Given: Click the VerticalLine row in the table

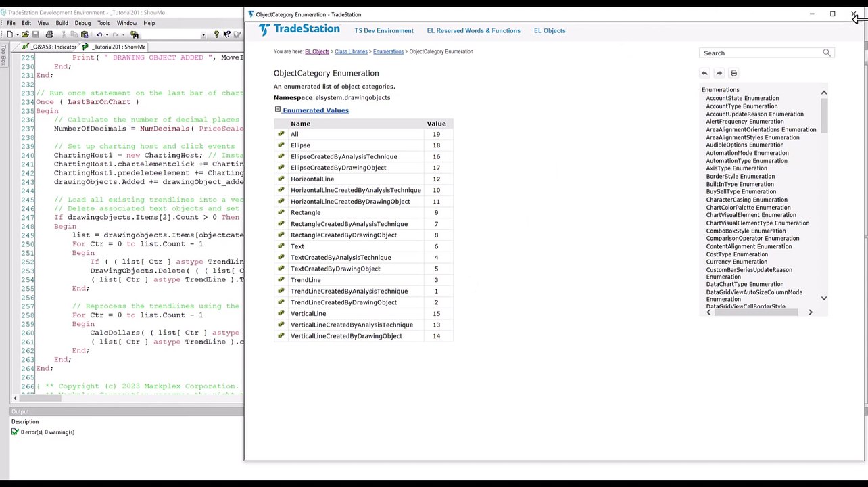Looking at the screenshot, I should [364, 314].
